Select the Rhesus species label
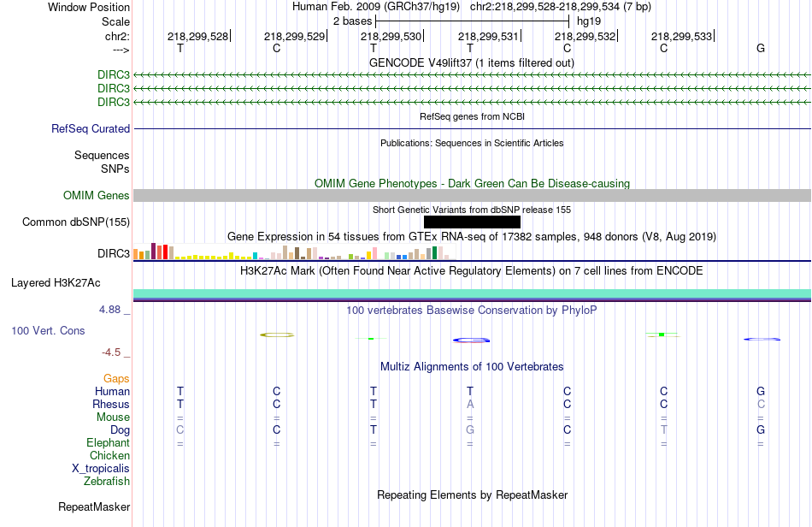Image resolution: width=812 pixels, height=527 pixels. tap(111, 404)
